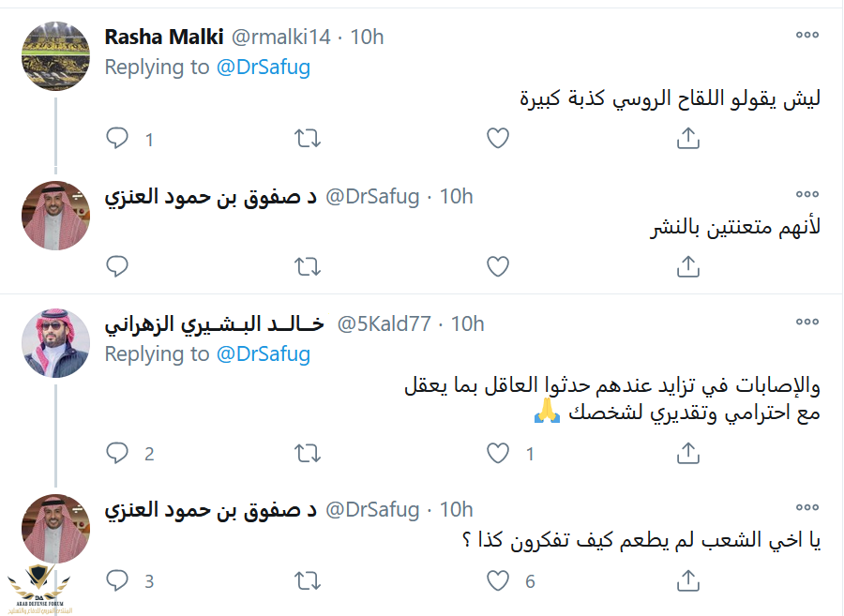Viewport: 844px width, 616px height.
Task: Open the 10h timestamp on Rasha Malki's tweet
Action: 368,38
